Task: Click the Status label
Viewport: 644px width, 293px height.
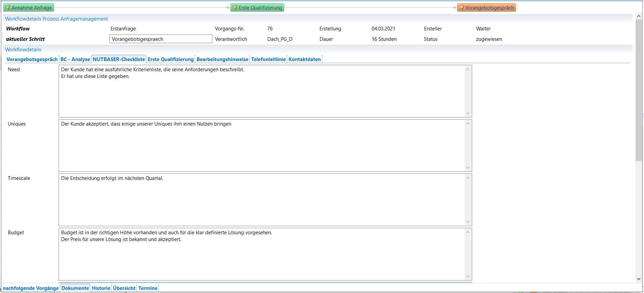Action: point(430,39)
